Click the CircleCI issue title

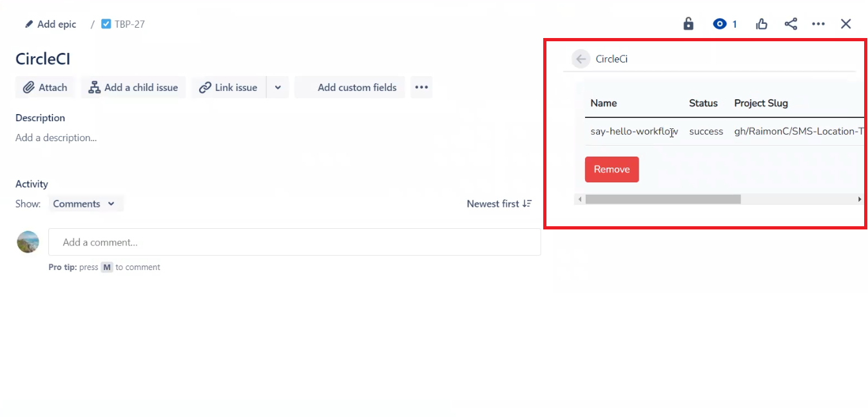43,59
